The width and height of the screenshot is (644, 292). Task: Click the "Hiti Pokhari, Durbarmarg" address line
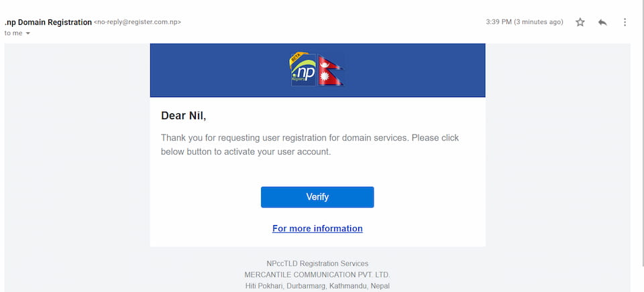click(317, 286)
